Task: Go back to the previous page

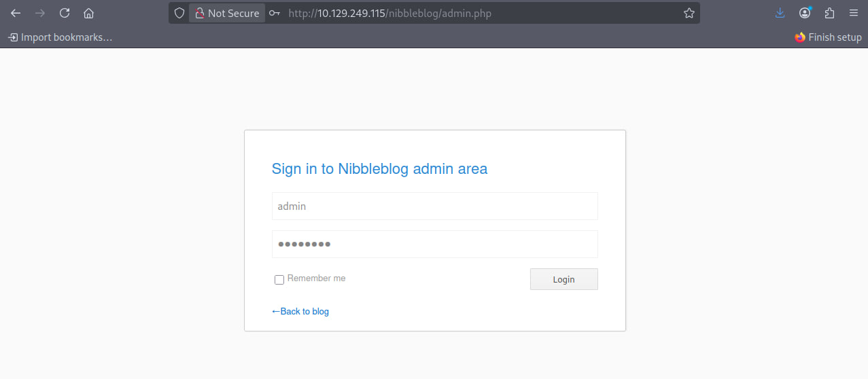Action: [16, 13]
